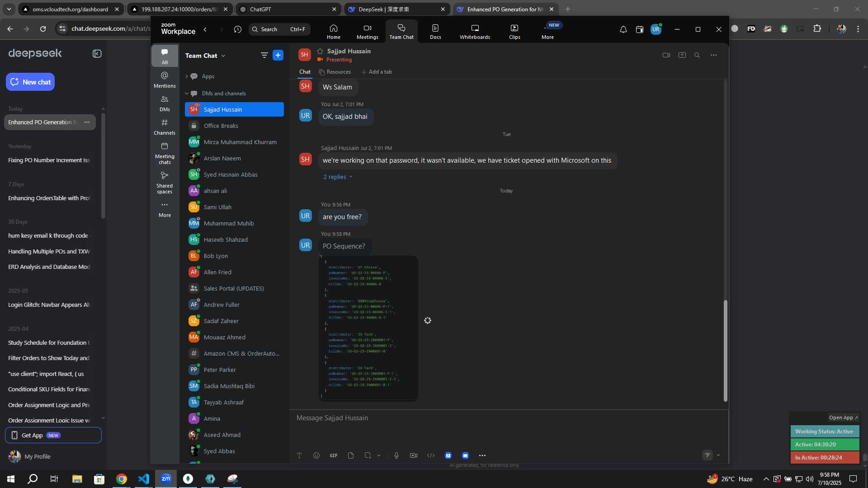The image size is (868, 488).
Task: Open Chrome from Windows taskbar
Action: (121, 479)
